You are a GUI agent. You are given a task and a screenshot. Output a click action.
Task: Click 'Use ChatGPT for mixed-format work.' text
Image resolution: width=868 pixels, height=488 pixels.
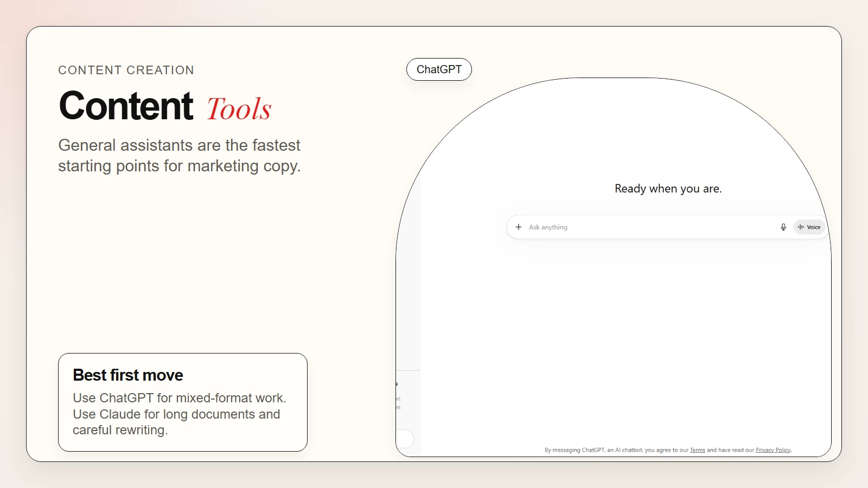[180, 398]
